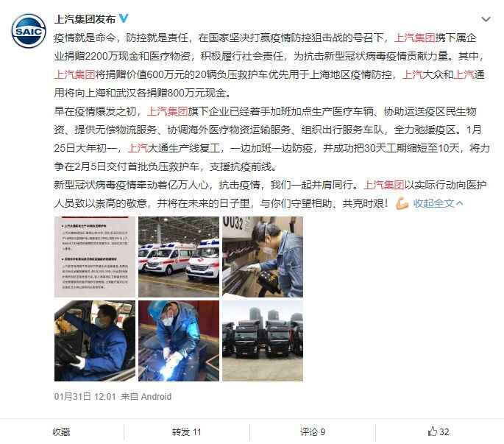504x444 pixels.
Task: Open the post options chevron menu
Action: coord(486,19)
